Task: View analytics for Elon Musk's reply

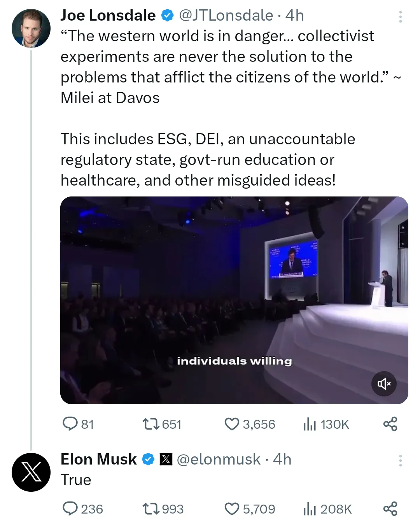Action: pyautogui.click(x=310, y=508)
